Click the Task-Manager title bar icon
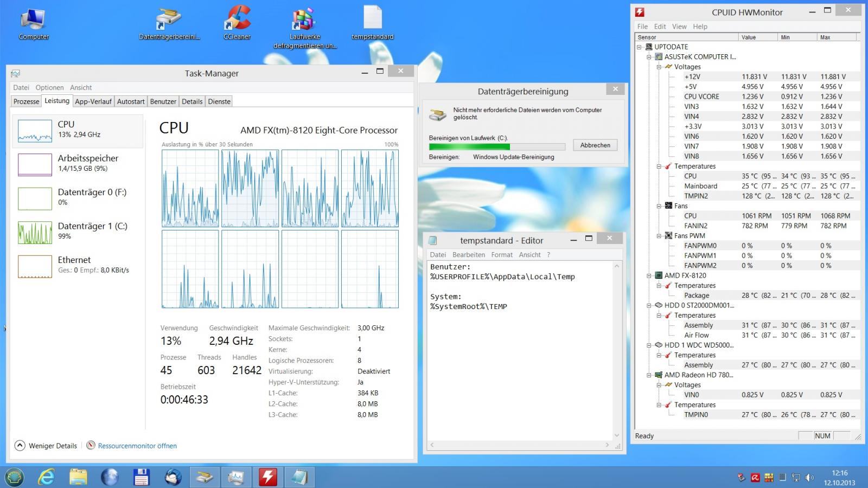 tap(15, 73)
